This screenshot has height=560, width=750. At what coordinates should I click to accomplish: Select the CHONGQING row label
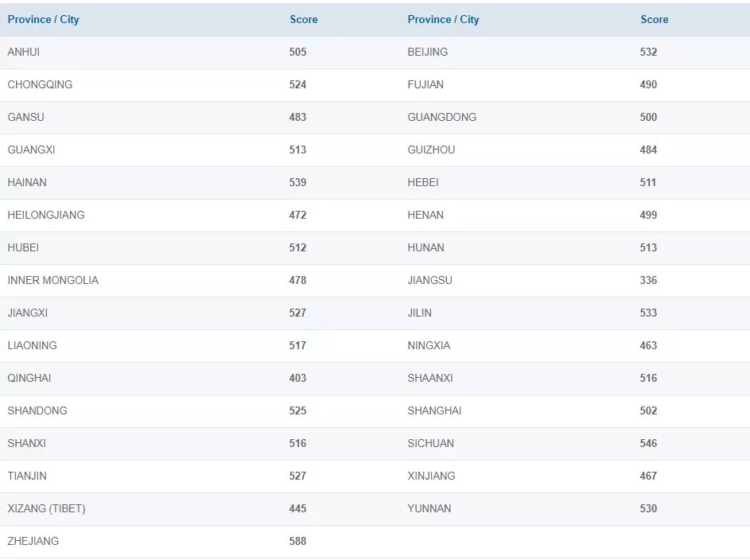point(40,84)
